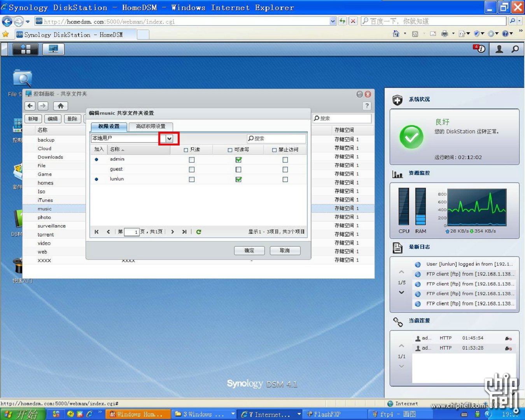Click 取消 to cancel folder settings

[x=285, y=250]
